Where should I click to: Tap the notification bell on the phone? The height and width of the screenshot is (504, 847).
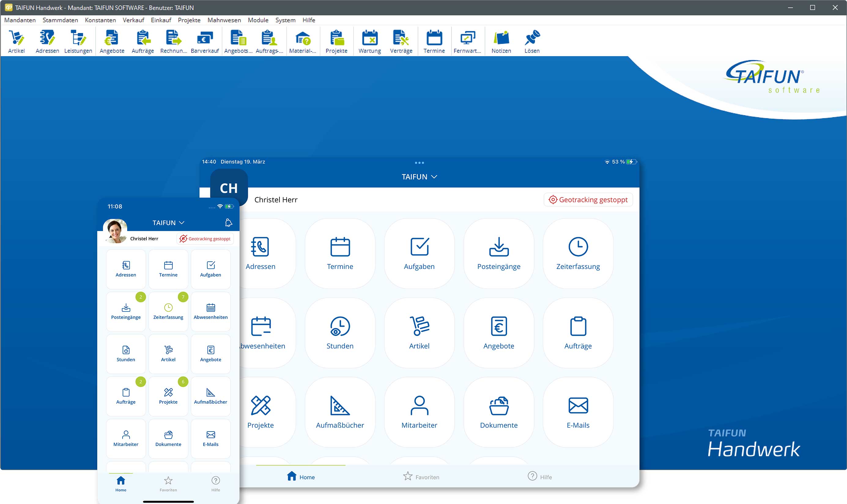tap(228, 223)
